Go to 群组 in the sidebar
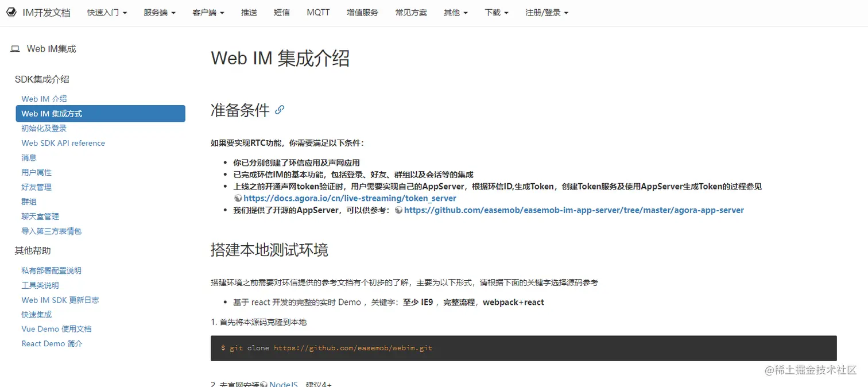 click(29, 202)
